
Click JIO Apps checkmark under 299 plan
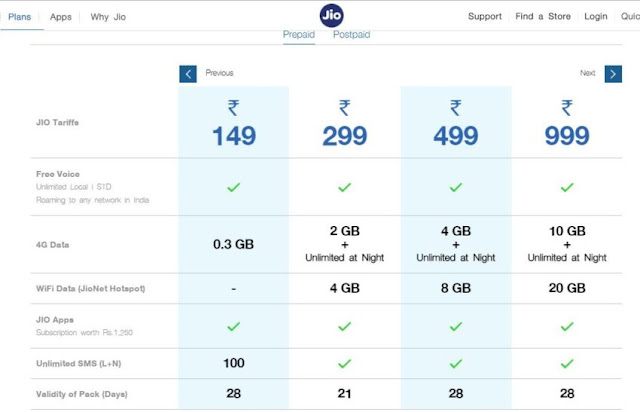344,326
